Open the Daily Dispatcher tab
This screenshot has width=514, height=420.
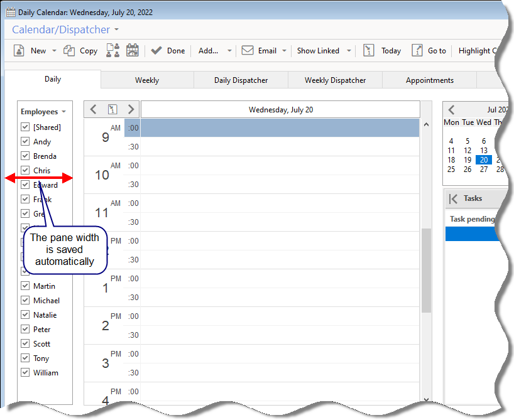pos(241,80)
